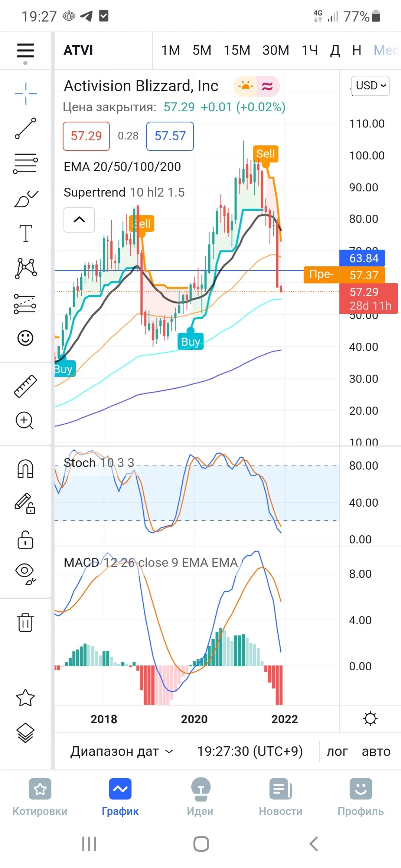The height and width of the screenshot is (868, 401).
Task: Switch to the 'График' tab
Action: (x=120, y=797)
